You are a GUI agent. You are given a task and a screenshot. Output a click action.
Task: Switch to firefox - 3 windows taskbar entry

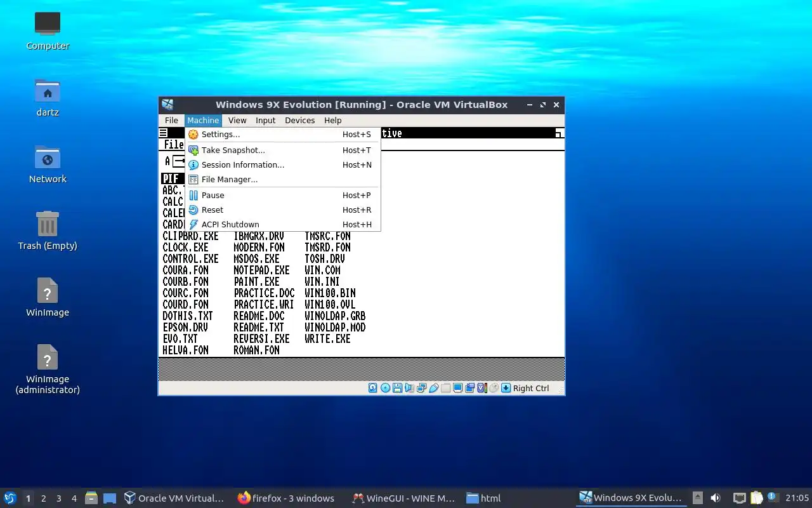tap(286, 498)
